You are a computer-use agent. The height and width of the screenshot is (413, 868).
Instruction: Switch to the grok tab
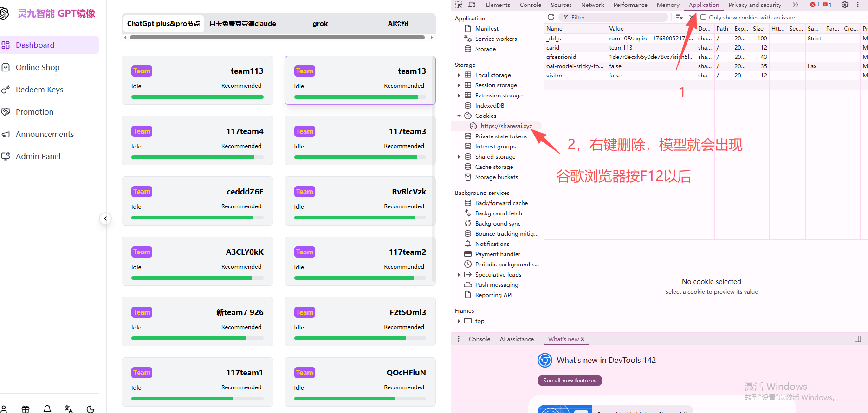point(320,24)
